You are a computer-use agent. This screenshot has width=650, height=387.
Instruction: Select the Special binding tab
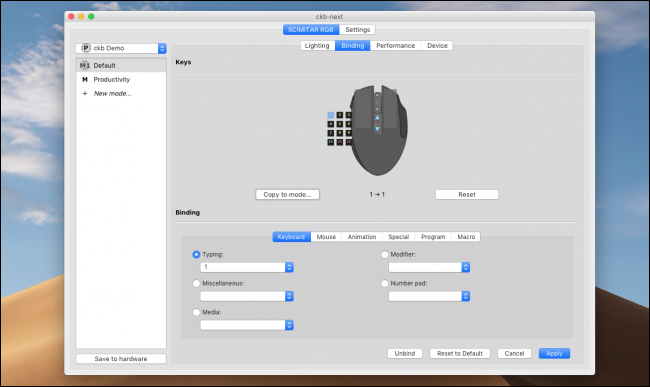coord(398,237)
